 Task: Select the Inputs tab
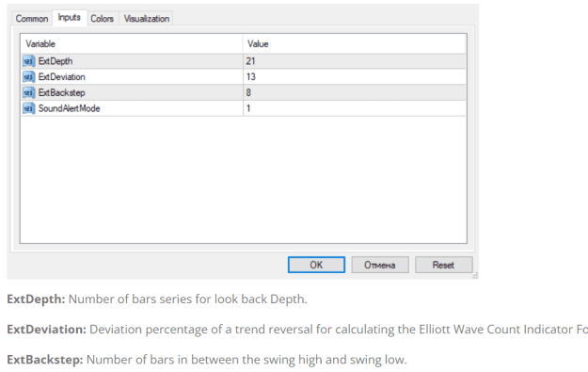[70, 17]
